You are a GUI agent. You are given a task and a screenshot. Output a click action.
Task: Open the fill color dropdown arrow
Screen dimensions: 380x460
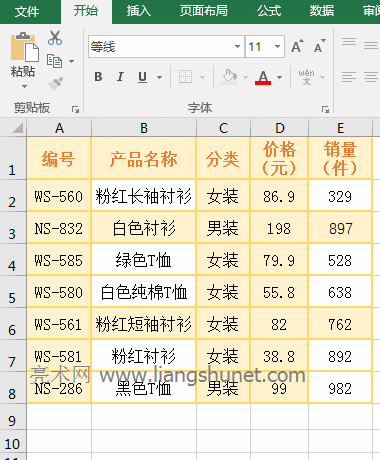pos(245,77)
